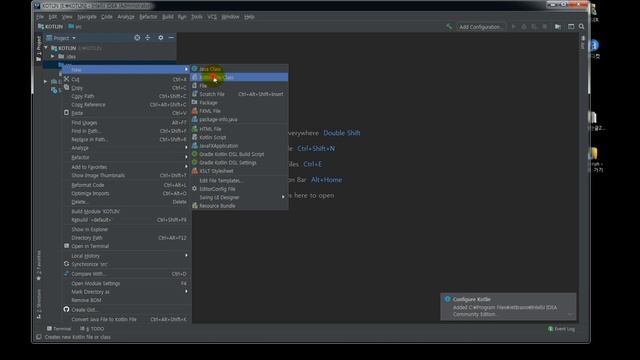Choose JavaFXApplication icon entry
This screenshot has width=640, height=360.
tap(195, 146)
